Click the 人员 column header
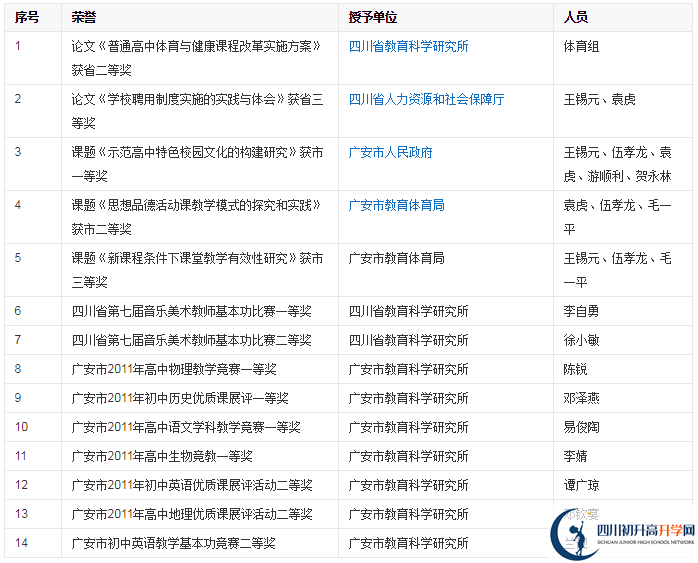The image size is (698, 563). click(x=575, y=17)
